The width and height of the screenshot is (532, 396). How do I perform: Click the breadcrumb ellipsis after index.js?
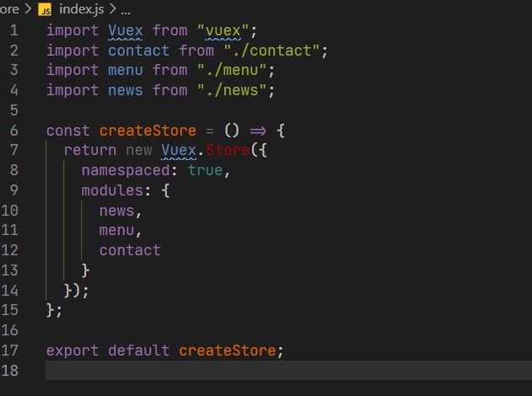click(x=126, y=11)
